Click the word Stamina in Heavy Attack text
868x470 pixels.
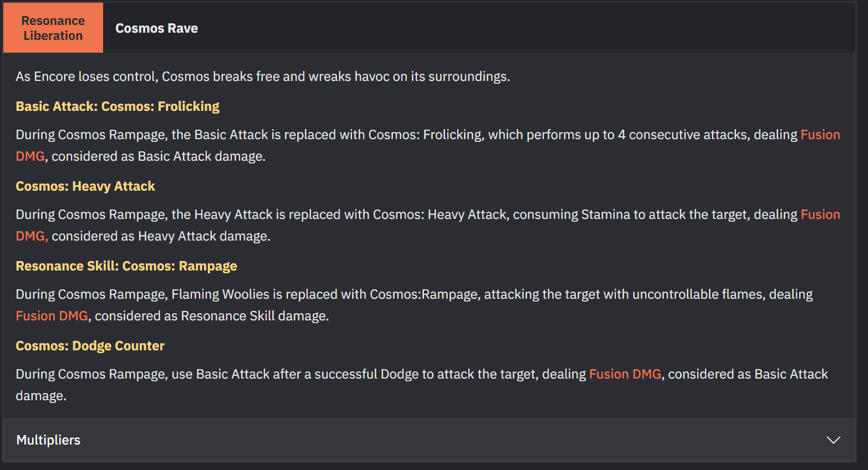point(605,214)
